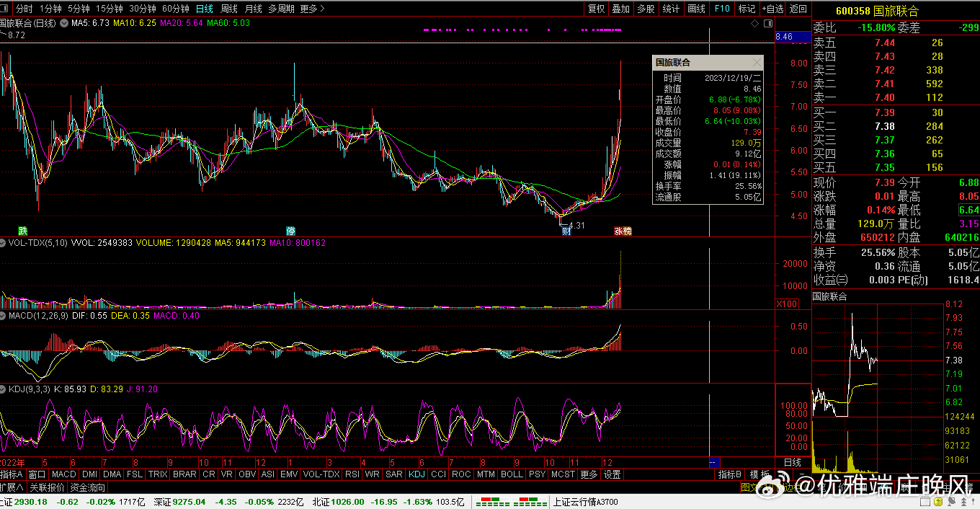Switch to 分时 intraday period
This screenshot has height=509, width=980.
24,9
